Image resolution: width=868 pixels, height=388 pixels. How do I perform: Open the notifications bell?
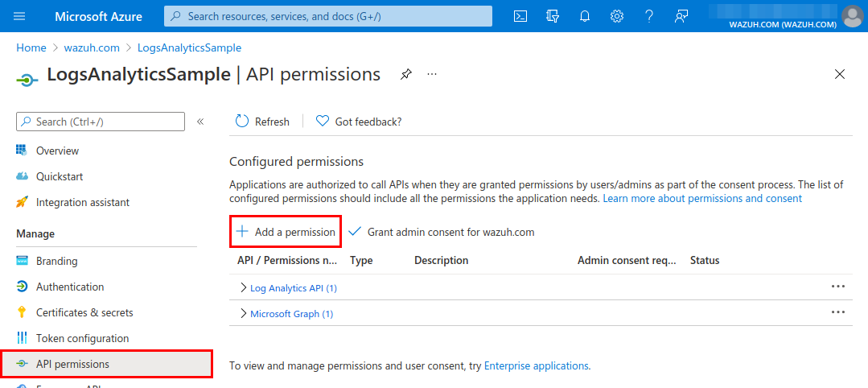click(x=585, y=16)
